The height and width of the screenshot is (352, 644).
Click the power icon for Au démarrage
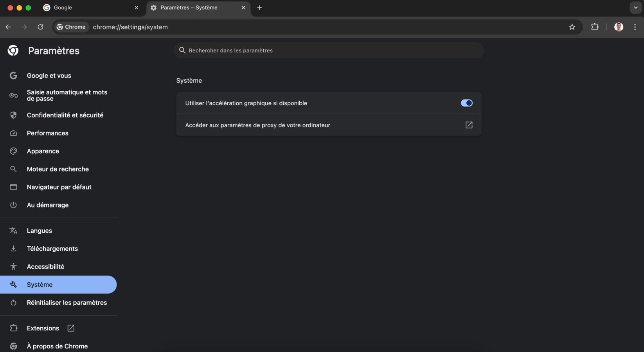coord(13,205)
